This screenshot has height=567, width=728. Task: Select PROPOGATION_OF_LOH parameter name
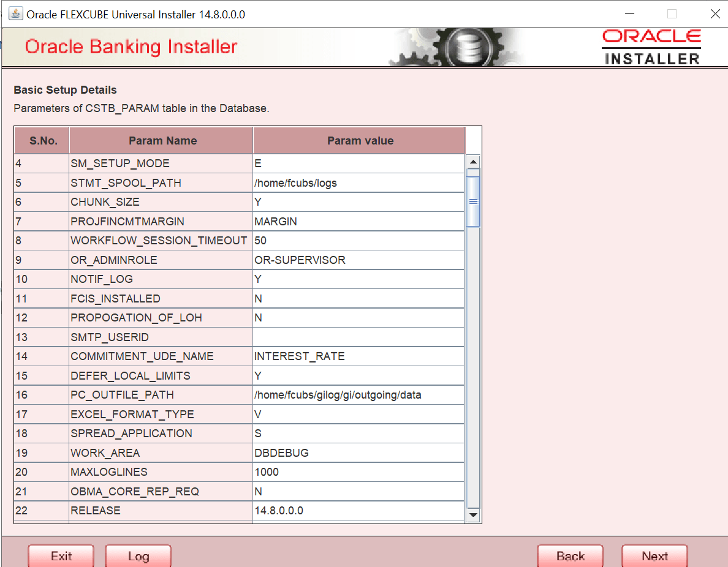click(x=161, y=317)
